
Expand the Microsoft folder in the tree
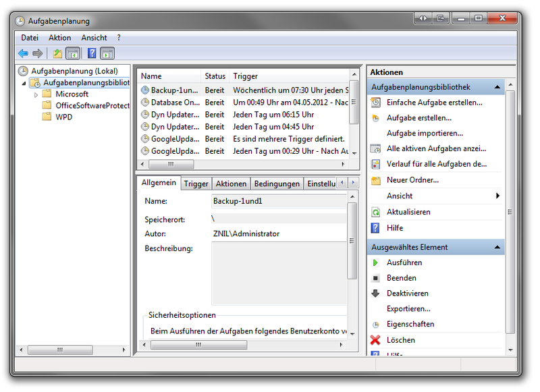(x=37, y=93)
